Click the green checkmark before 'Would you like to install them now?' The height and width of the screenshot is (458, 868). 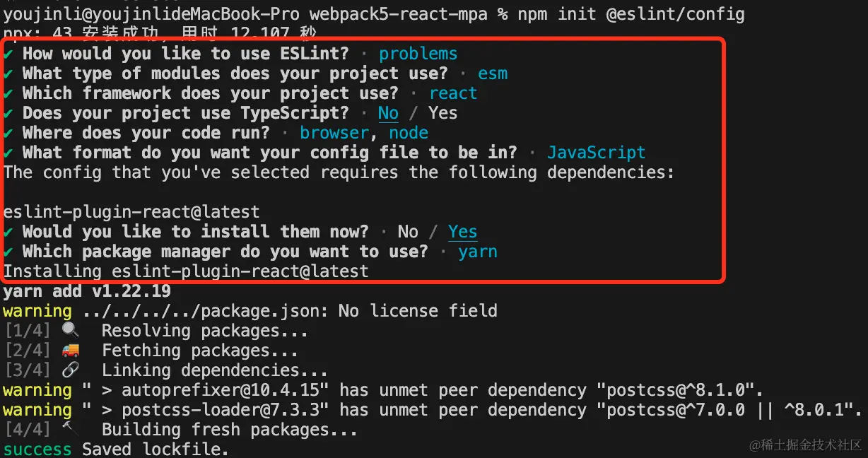pos(8,232)
